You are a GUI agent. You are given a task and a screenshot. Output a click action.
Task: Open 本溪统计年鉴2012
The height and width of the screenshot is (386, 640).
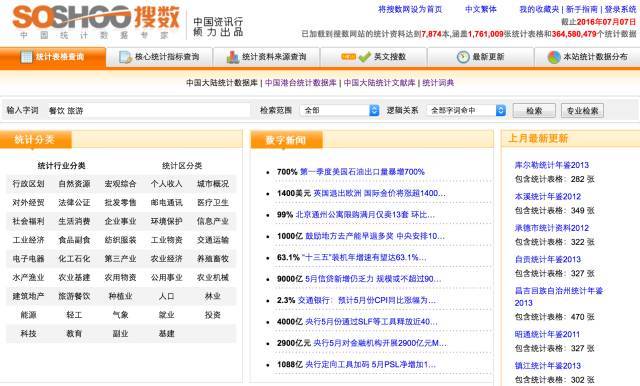coord(548,197)
